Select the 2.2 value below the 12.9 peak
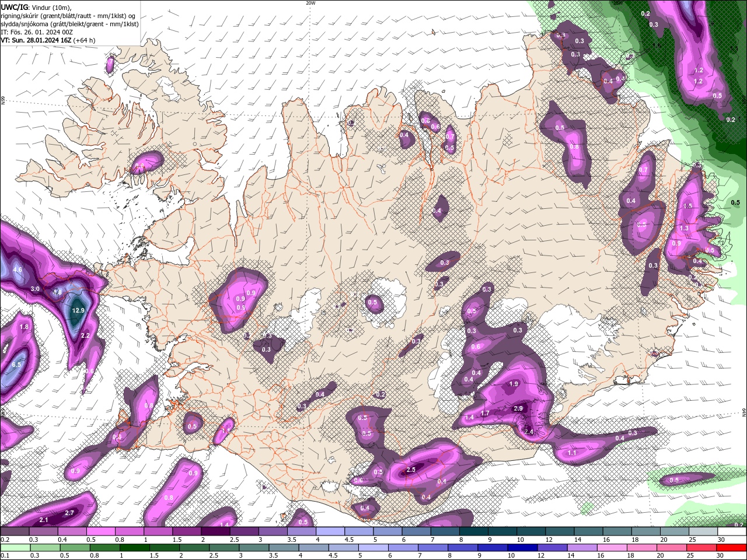 [x=85, y=335]
